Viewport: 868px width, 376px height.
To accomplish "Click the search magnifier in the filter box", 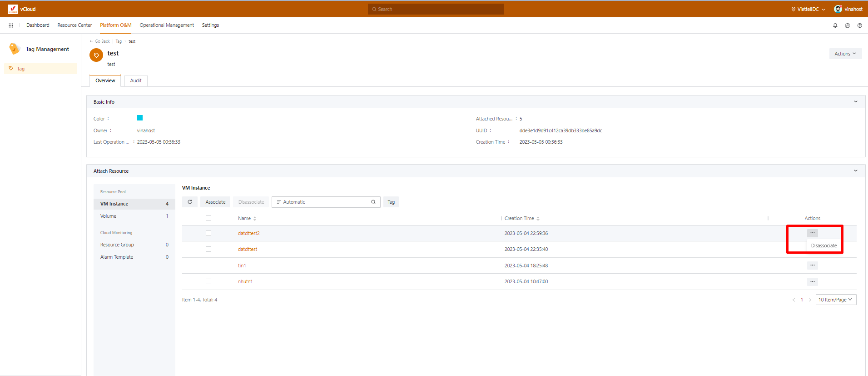I will [x=373, y=202].
